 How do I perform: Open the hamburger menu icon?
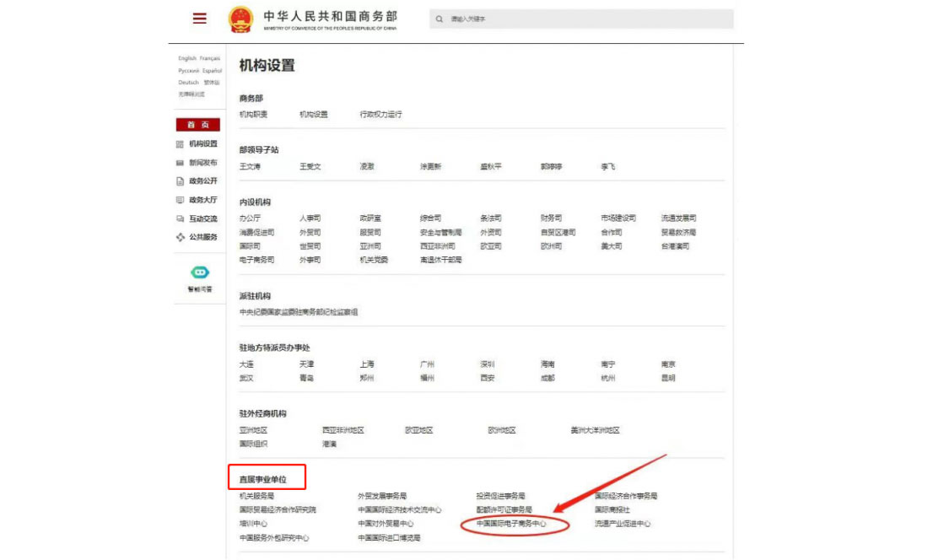[199, 19]
